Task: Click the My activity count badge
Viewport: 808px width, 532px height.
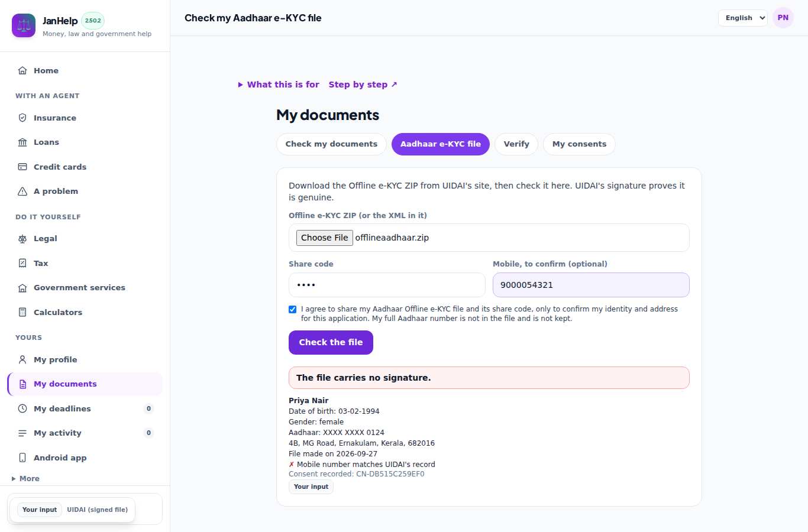Action: (148, 433)
